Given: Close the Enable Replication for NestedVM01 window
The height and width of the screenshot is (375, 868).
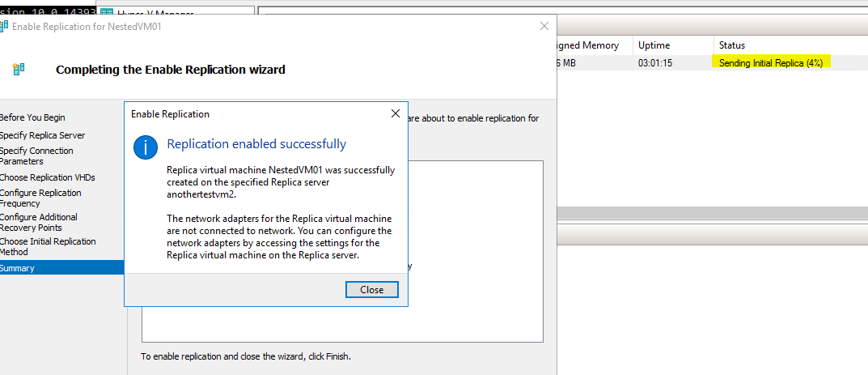Looking at the screenshot, I should (x=544, y=26).
